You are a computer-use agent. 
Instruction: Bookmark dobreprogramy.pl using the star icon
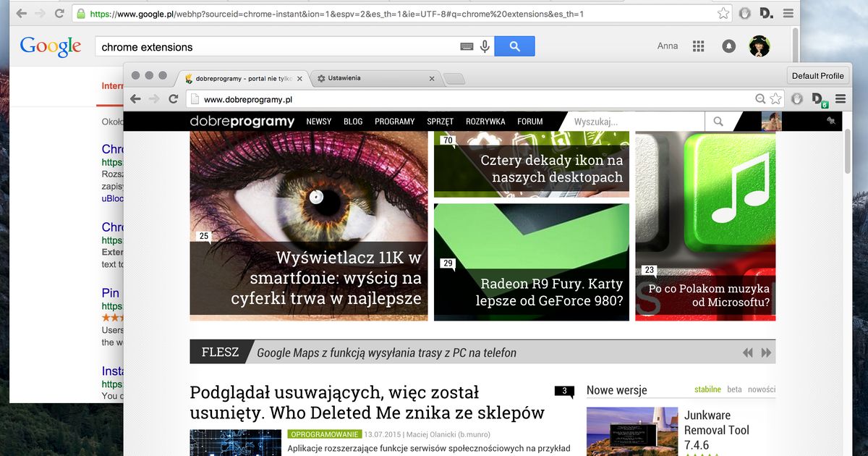pyautogui.click(x=775, y=99)
